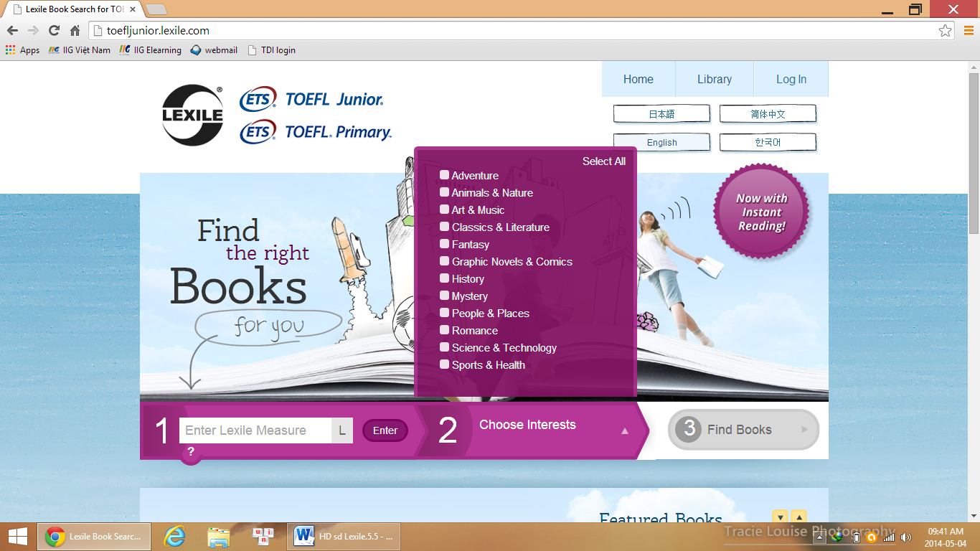Enable the Mystery checkbox
980x551 pixels.
pyautogui.click(x=445, y=296)
